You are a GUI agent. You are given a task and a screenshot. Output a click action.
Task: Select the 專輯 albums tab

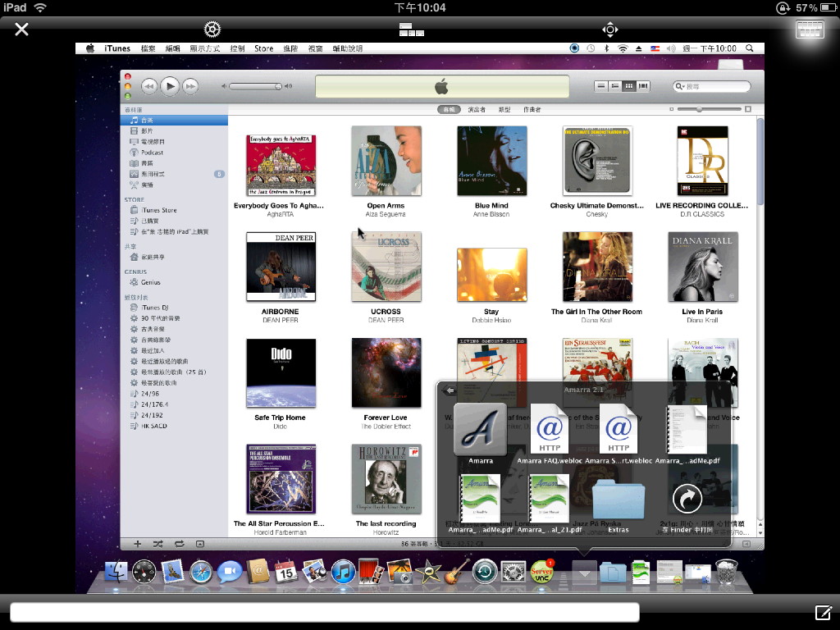(449, 109)
